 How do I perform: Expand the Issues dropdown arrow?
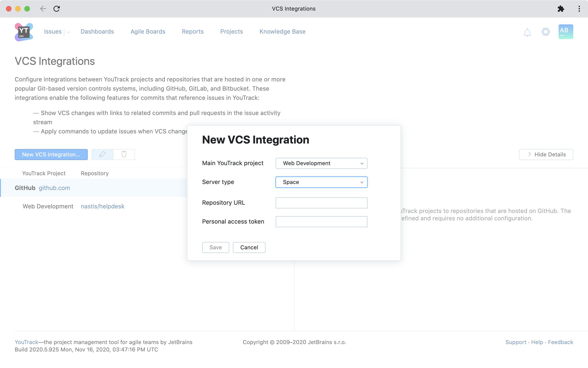[x=68, y=32]
